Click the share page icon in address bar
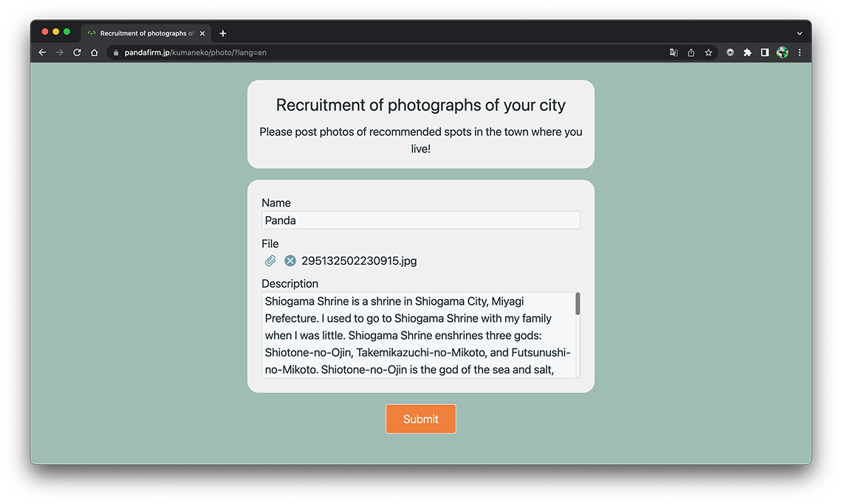842x504 pixels. pos(691,52)
